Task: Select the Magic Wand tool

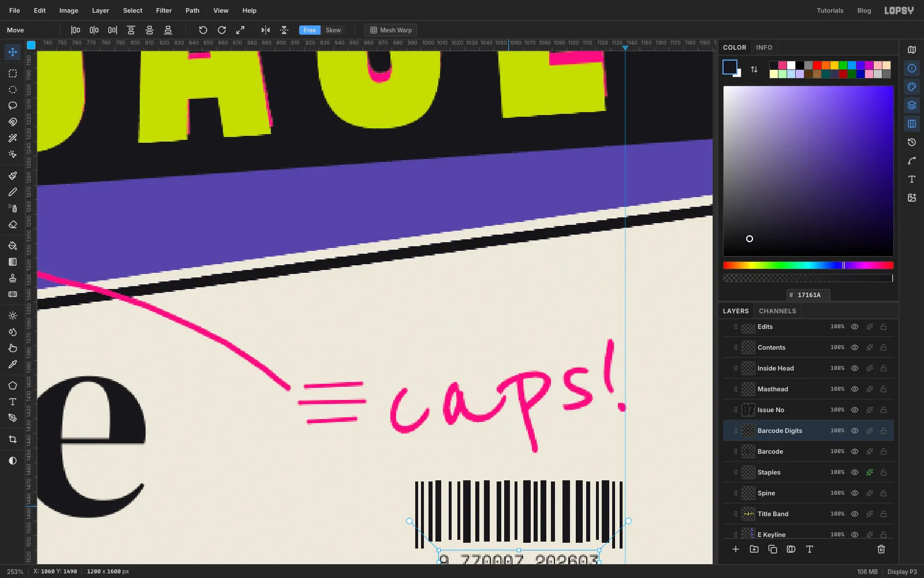Action: 13,138
